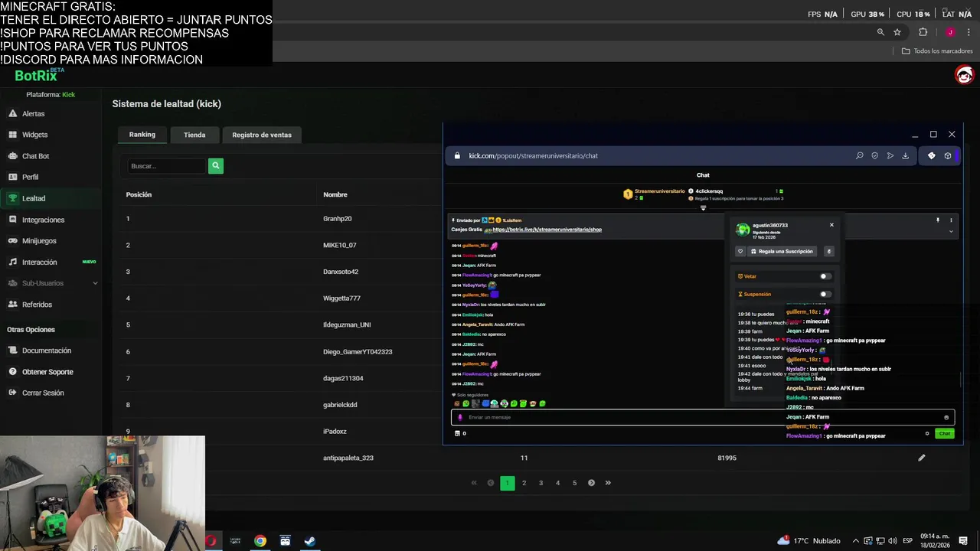Image resolution: width=980 pixels, height=551 pixels.
Task: Click the pin icon on the pinned message
Action: pyautogui.click(x=937, y=220)
